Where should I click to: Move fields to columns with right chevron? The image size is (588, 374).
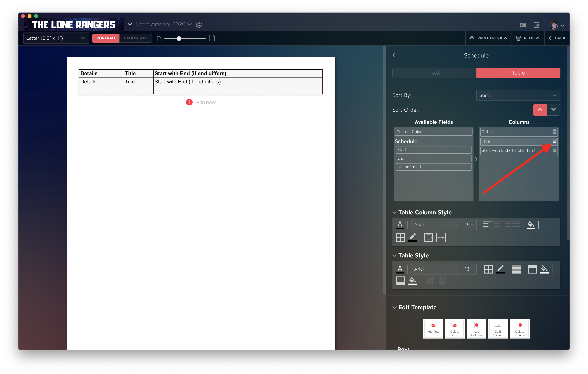[x=476, y=159]
